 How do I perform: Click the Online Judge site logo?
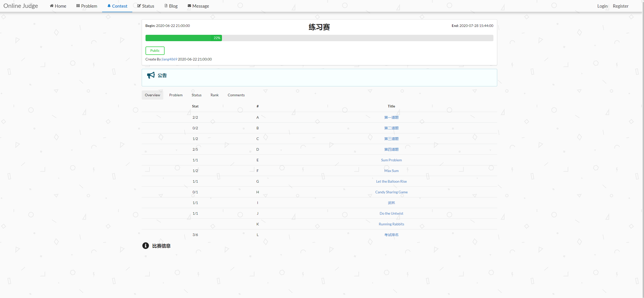pos(21,6)
